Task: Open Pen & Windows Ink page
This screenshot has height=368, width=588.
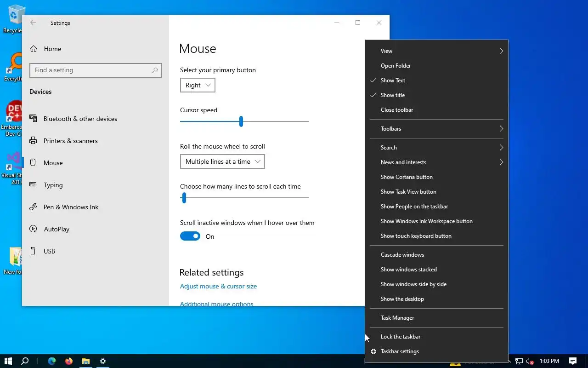Action: [x=96, y=207]
